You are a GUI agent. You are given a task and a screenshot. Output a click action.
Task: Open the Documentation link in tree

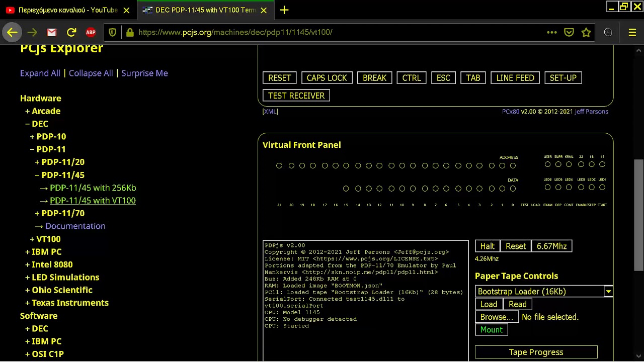pos(75,226)
